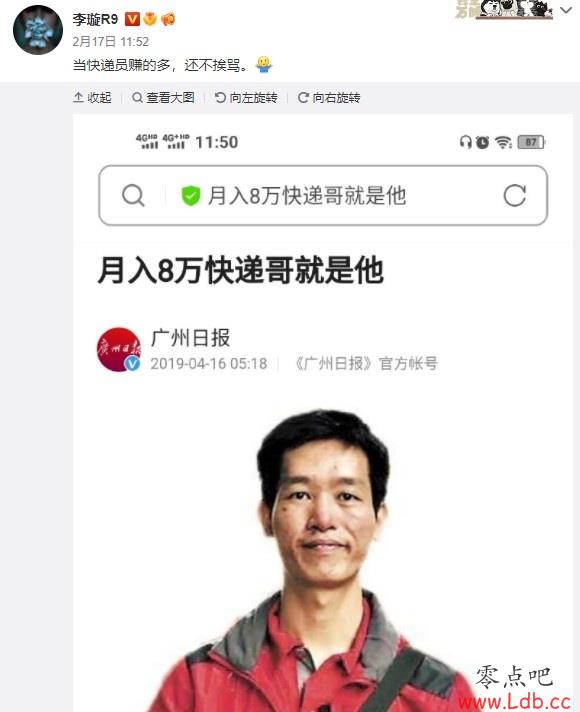Click the cartoon dog banner decoration
The width and height of the screenshot is (580, 712).
504,9
